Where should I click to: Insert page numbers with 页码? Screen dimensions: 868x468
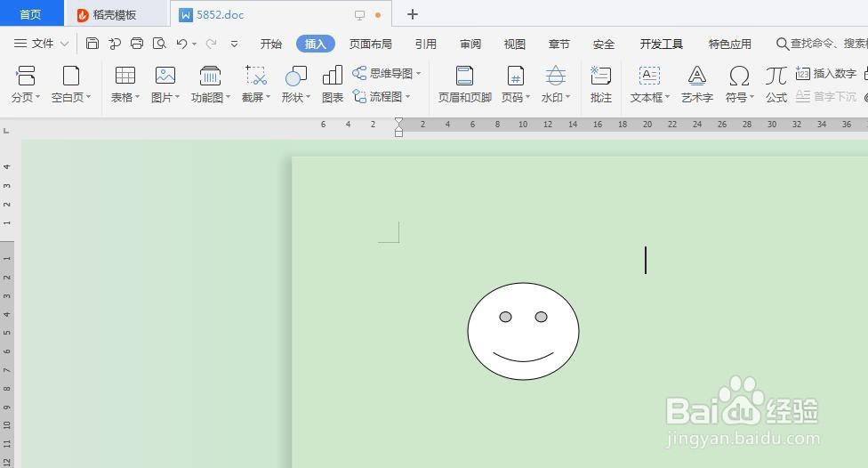516,84
